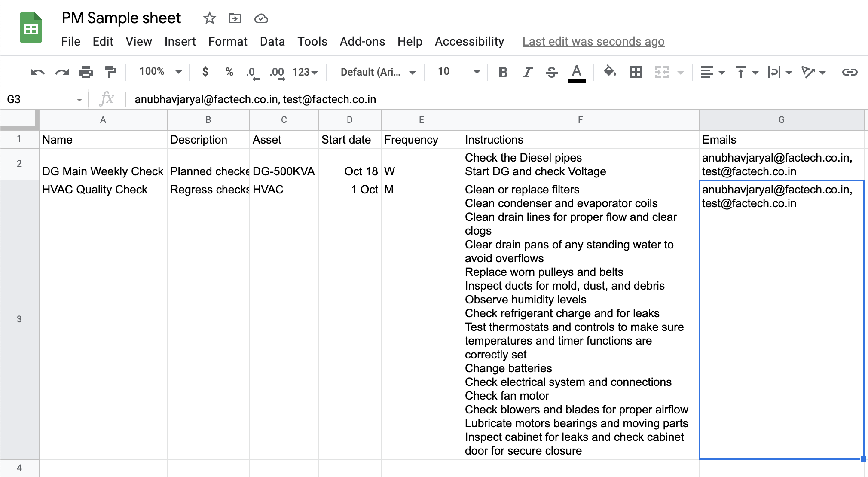Open the Borders tool
The height and width of the screenshot is (477, 868).
click(x=636, y=72)
